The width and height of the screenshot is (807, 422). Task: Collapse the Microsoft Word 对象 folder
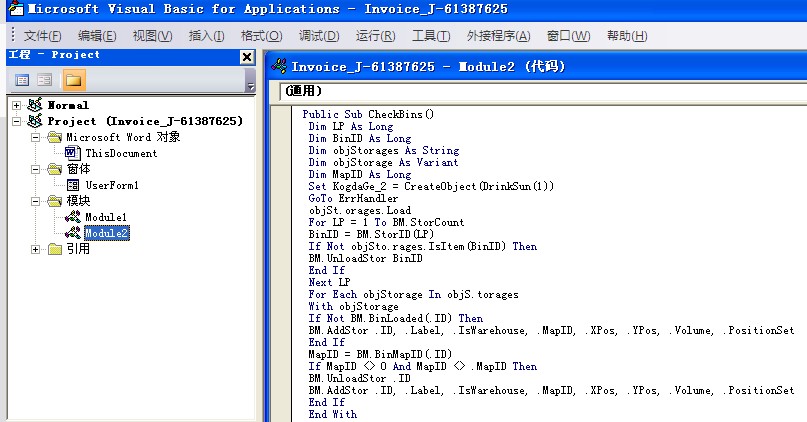(35, 137)
